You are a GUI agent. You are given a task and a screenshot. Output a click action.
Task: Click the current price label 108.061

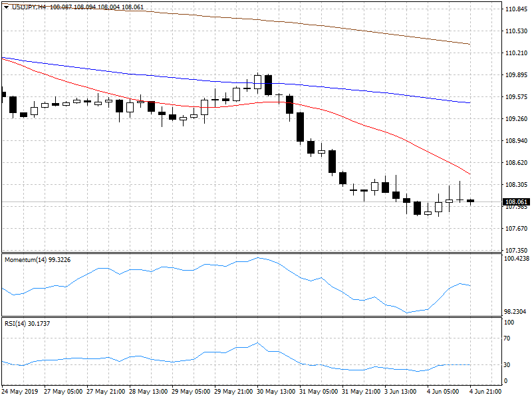(x=516, y=202)
